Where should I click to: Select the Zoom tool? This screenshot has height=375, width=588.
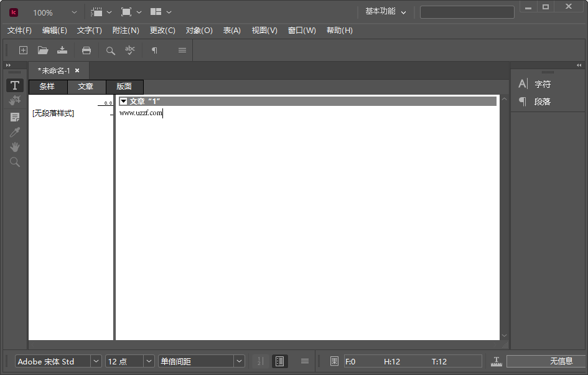pyautogui.click(x=14, y=162)
